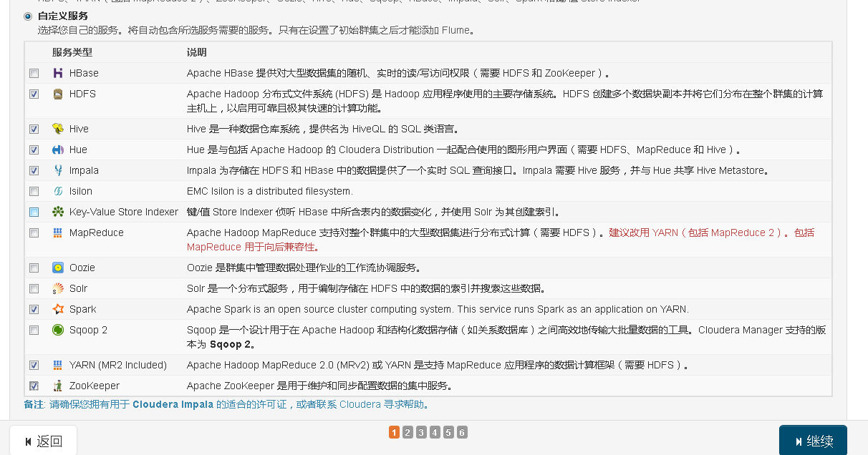The image size is (868, 455).
Task: Click the Key-Value Store Indexer service name
Action: click(x=124, y=212)
